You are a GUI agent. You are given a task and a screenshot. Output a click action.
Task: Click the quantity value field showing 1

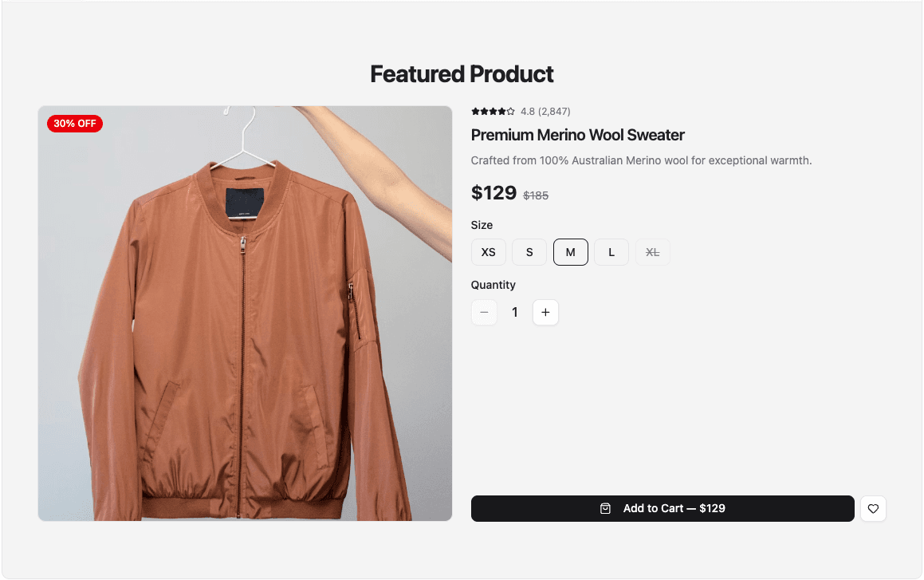[514, 312]
